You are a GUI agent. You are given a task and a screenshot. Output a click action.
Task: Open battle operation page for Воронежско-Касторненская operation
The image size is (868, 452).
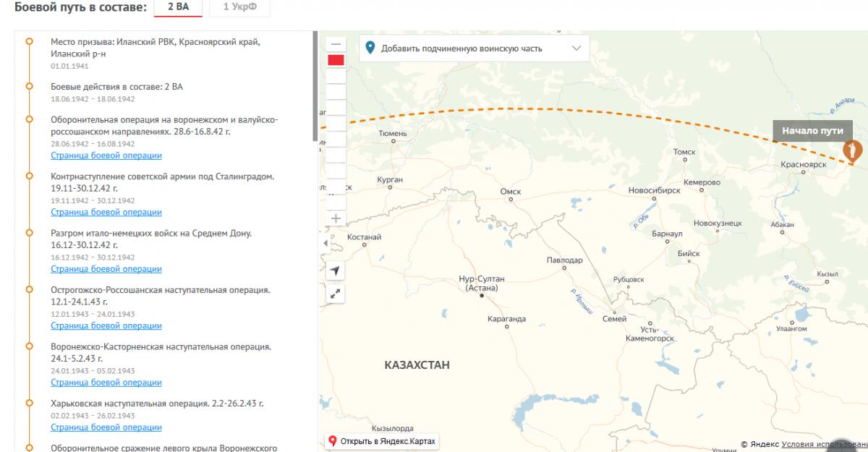(106, 382)
